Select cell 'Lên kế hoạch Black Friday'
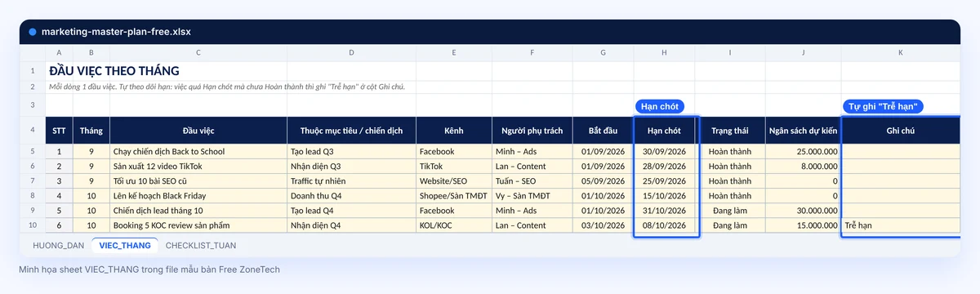This screenshot has height=294, width=980. [x=198, y=195]
